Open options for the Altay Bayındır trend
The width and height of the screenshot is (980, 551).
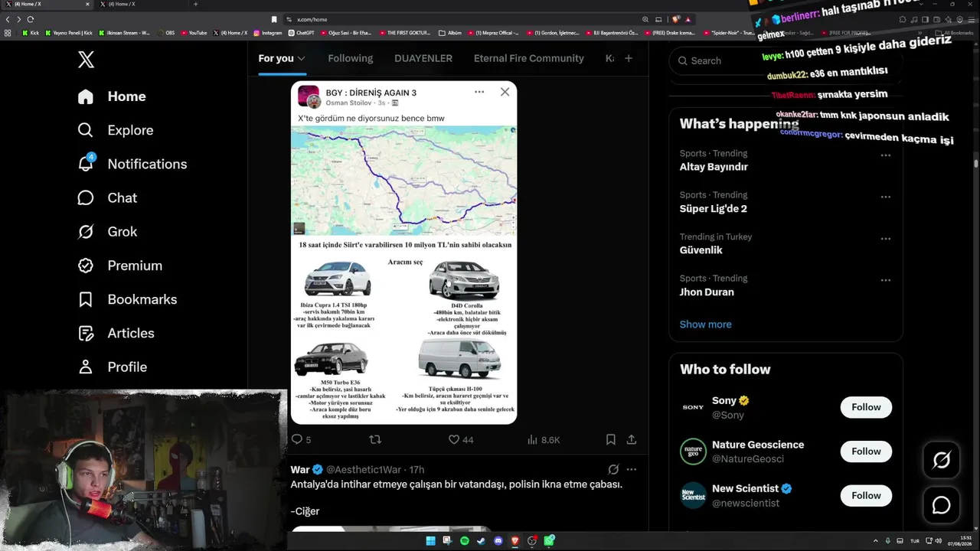(x=886, y=155)
